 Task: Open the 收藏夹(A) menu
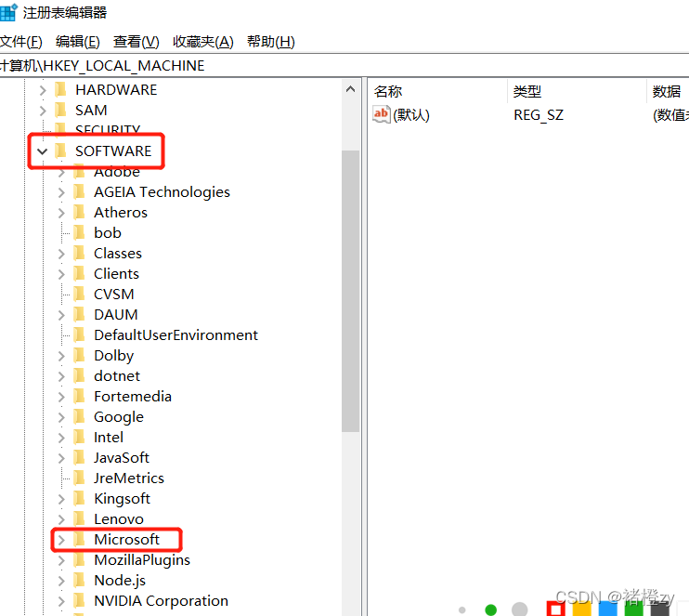[x=203, y=42]
